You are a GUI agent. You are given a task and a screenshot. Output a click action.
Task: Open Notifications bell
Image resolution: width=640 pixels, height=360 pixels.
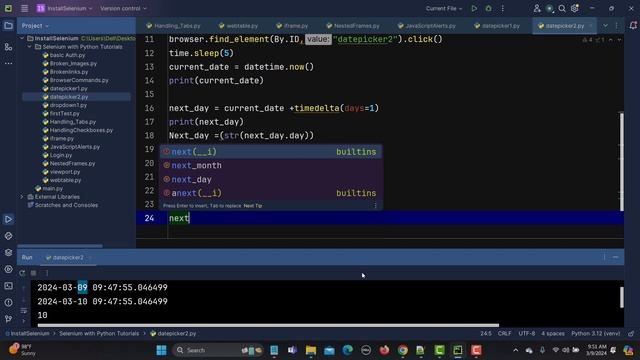click(x=633, y=26)
